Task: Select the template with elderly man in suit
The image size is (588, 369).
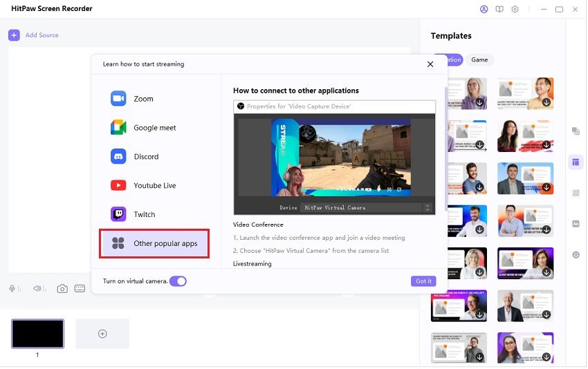Action: (x=525, y=305)
